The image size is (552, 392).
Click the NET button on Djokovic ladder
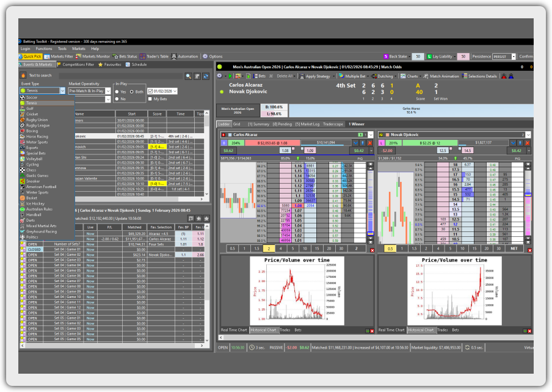(514, 249)
